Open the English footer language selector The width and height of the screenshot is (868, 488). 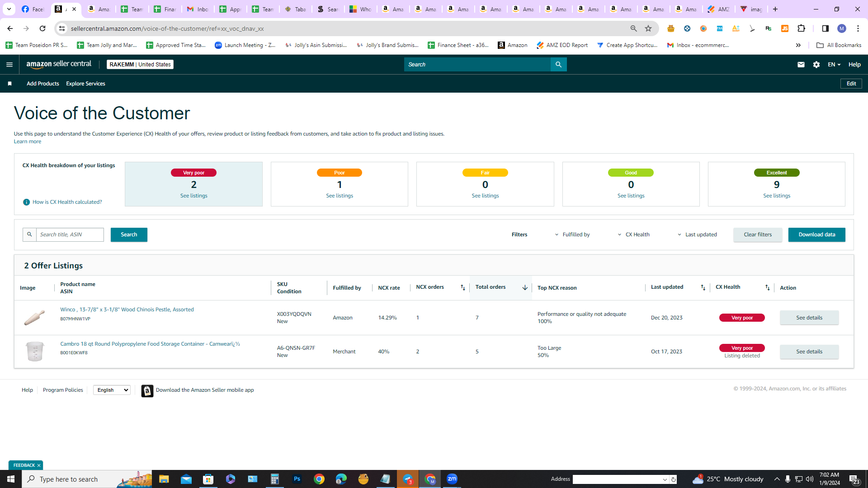pos(112,390)
